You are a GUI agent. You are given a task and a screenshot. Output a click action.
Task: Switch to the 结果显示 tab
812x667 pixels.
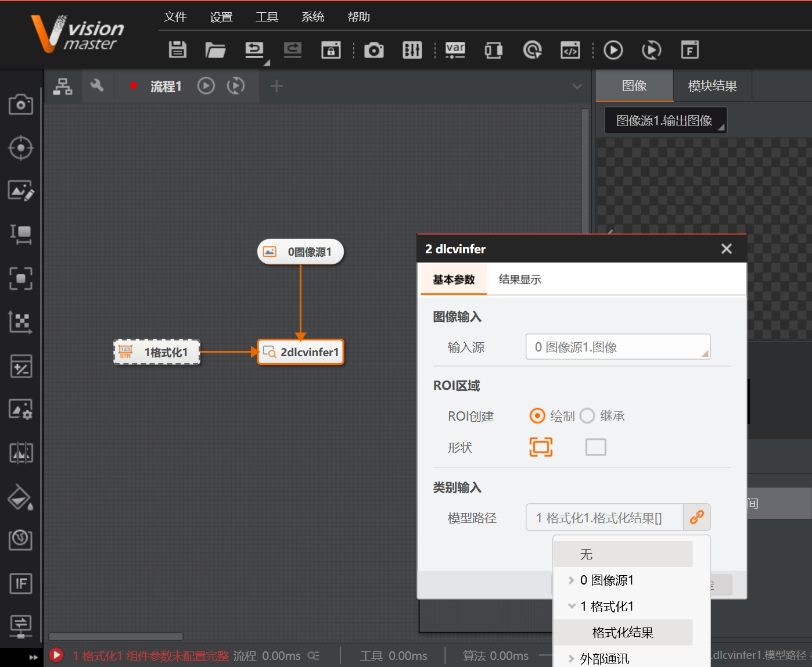(519, 279)
